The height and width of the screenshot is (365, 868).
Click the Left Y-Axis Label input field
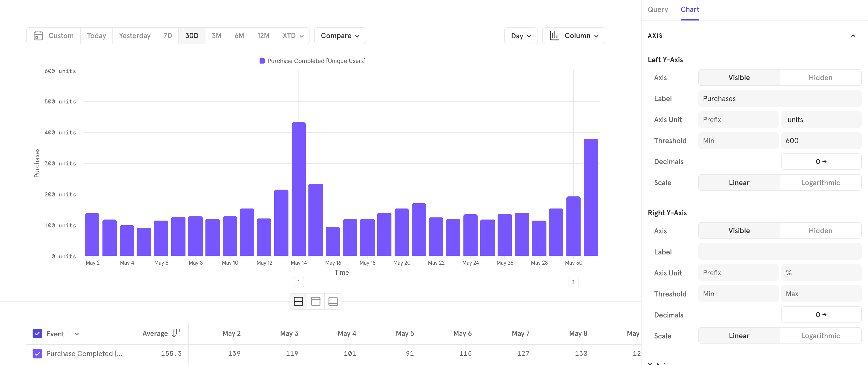779,99
